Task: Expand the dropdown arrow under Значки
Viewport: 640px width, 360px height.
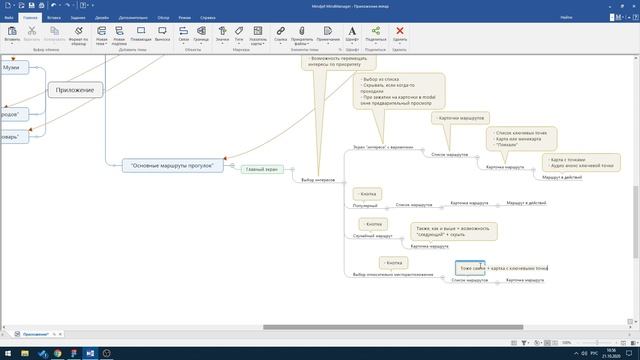Action: pos(222,44)
